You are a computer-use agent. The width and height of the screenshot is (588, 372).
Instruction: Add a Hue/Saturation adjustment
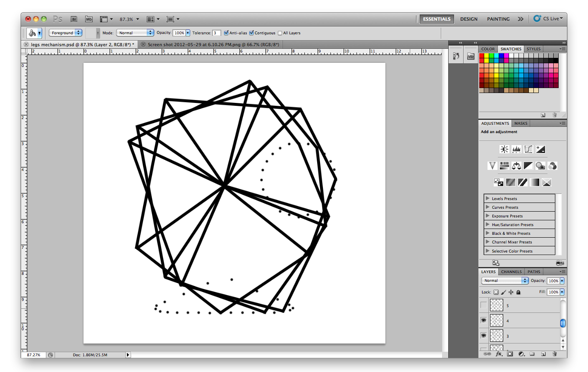click(504, 166)
